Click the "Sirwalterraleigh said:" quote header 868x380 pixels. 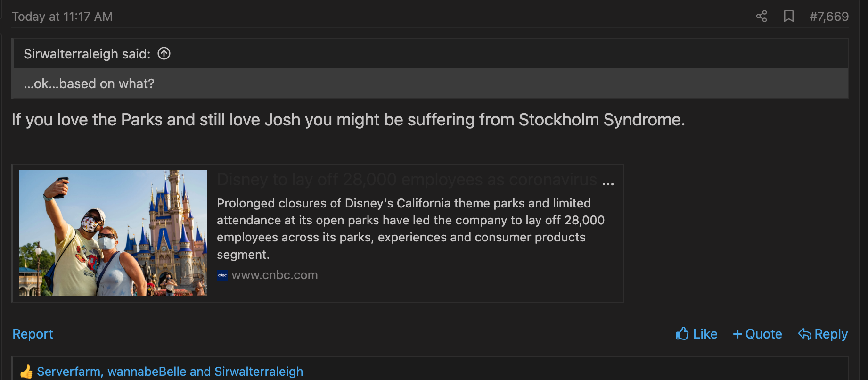(87, 54)
